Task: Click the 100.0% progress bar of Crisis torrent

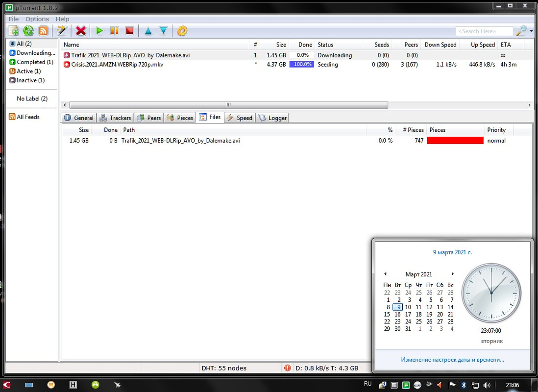Action: click(x=302, y=65)
